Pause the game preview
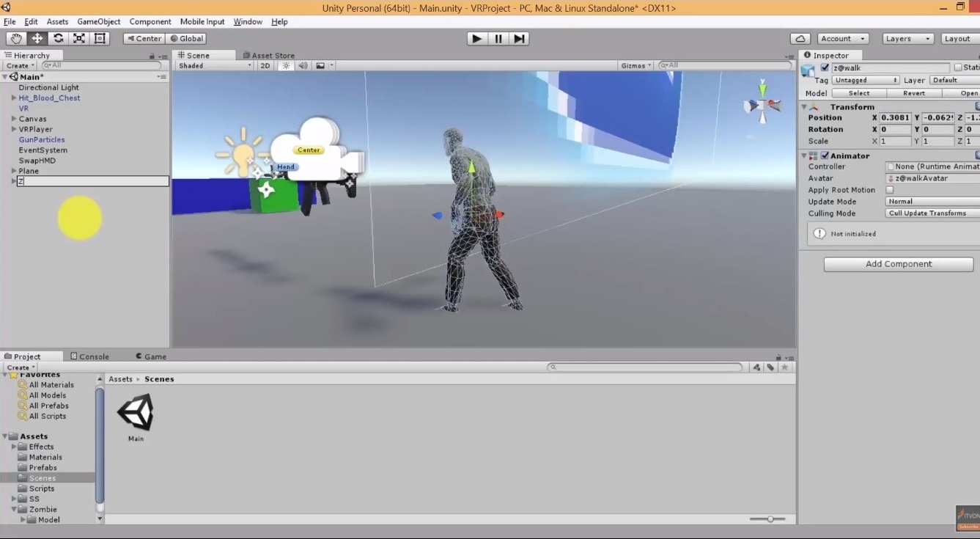Image resolution: width=980 pixels, height=539 pixels. click(498, 39)
